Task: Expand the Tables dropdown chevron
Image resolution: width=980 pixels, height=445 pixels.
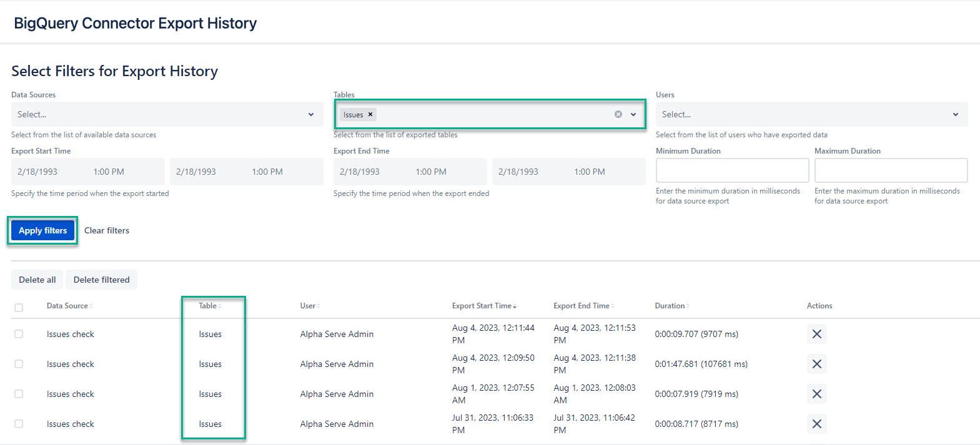Action: 633,114
